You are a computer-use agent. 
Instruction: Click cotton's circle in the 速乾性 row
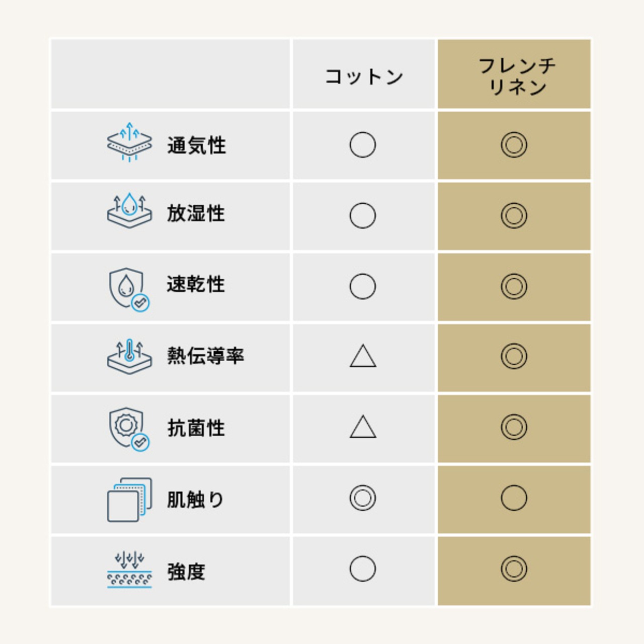click(x=363, y=286)
